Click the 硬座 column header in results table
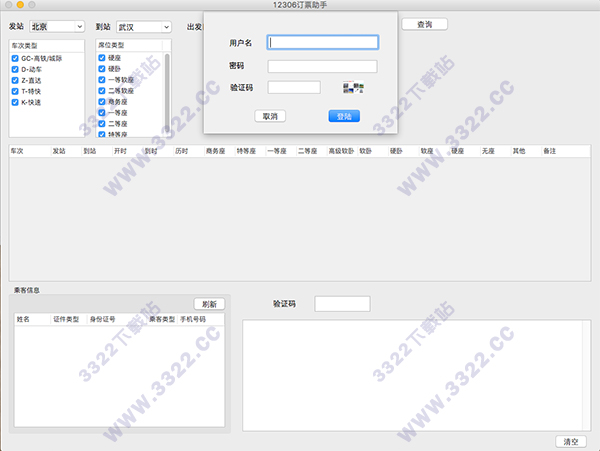The image size is (600, 451). tap(464, 151)
